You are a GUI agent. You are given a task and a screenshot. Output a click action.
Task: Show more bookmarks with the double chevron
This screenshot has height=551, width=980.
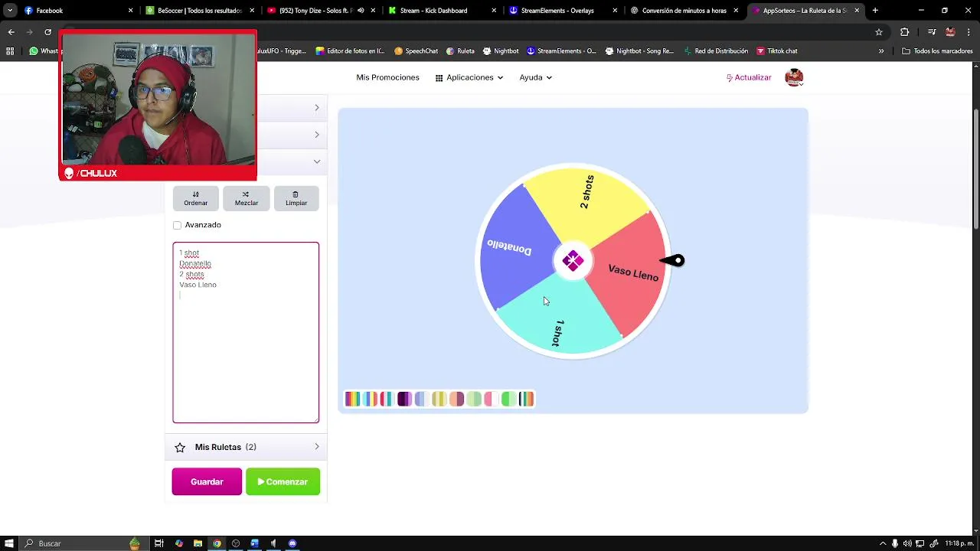point(881,51)
